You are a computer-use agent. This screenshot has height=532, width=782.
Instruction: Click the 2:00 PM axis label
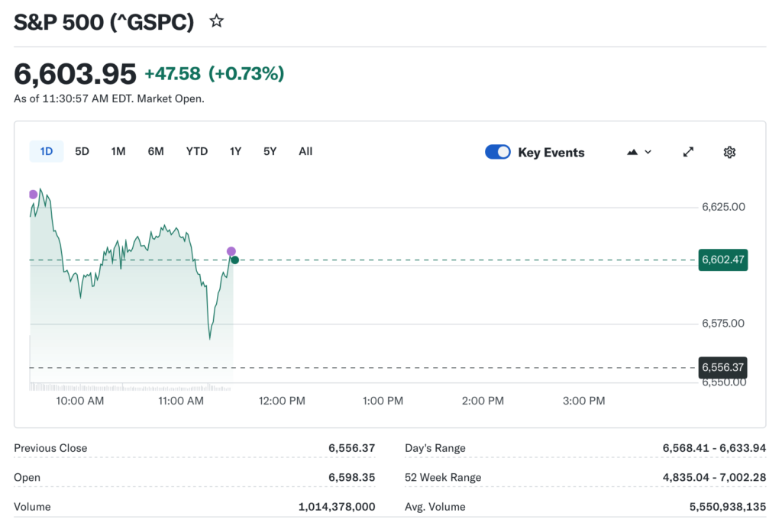(483, 401)
